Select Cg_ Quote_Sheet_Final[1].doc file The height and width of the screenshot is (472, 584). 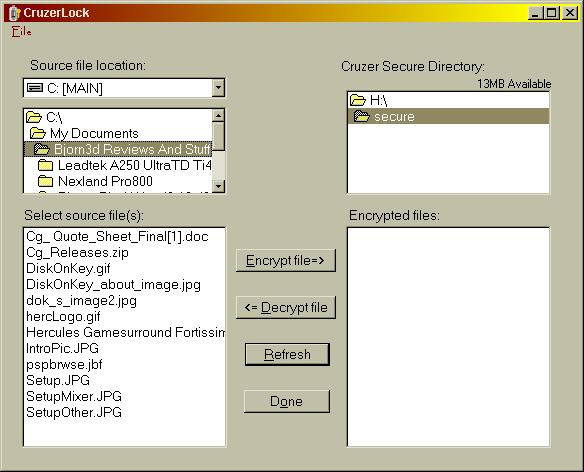click(117, 237)
